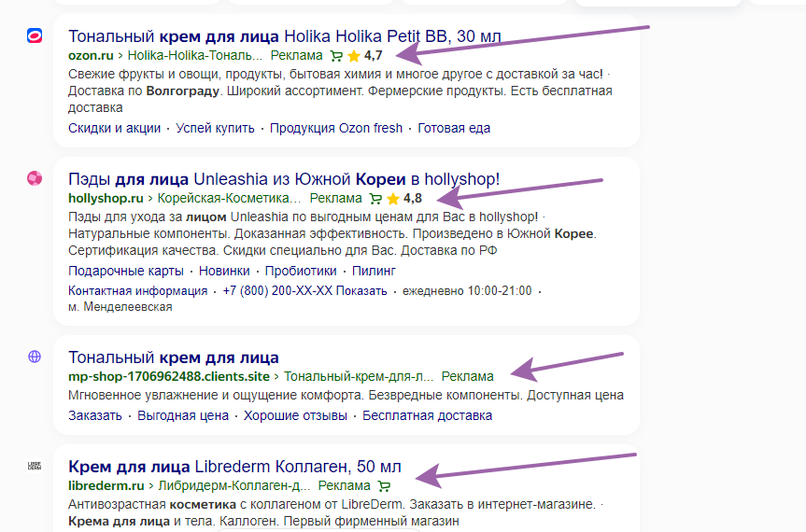
Task: Click the Реклама label in the librederm.ru row
Action: coord(345,485)
